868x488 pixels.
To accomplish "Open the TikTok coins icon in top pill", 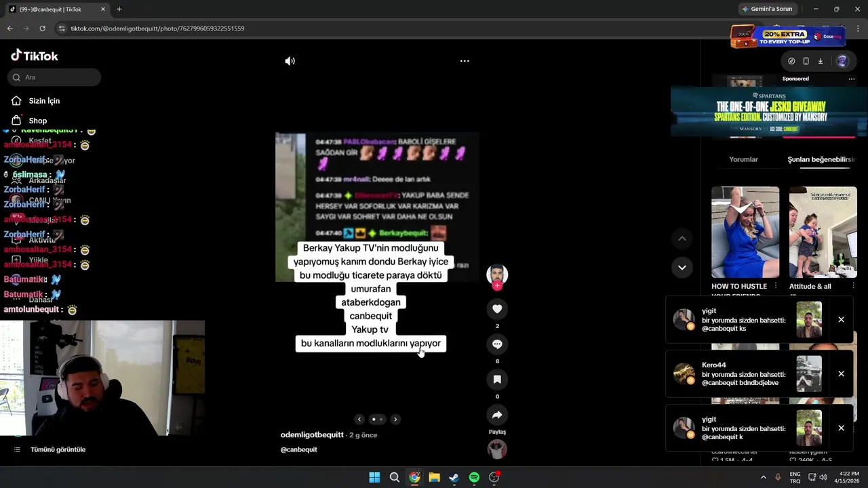I will point(791,61).
